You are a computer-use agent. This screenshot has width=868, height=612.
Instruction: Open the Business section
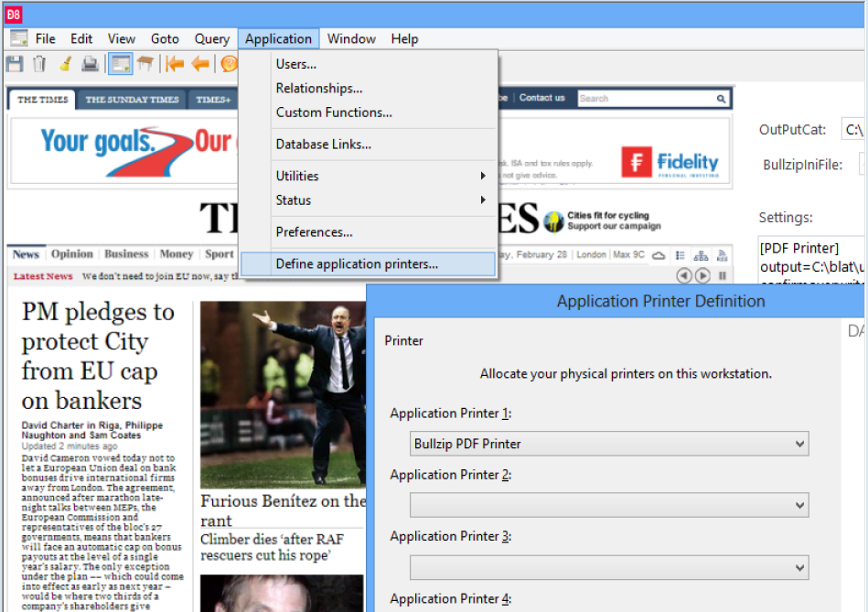[126, 254]
